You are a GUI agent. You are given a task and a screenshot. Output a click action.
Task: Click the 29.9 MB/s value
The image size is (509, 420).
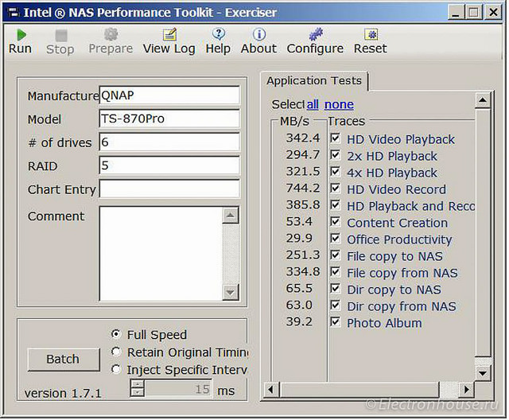coord(299,238)
